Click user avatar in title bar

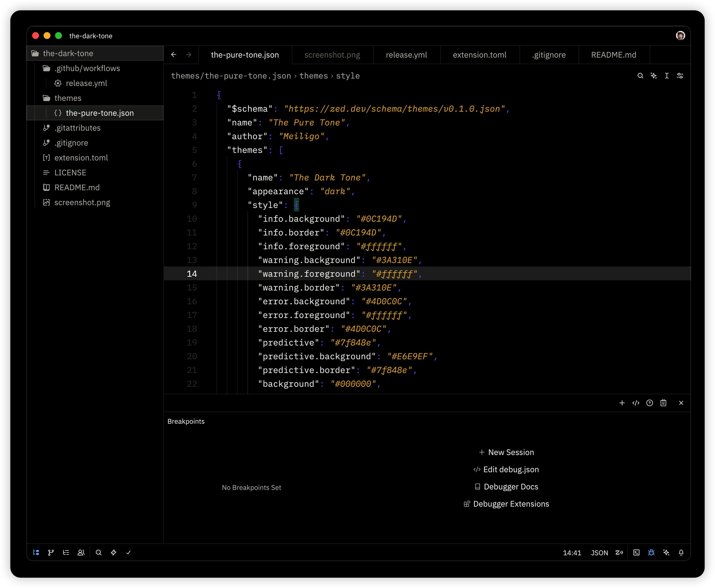[680, 36]
